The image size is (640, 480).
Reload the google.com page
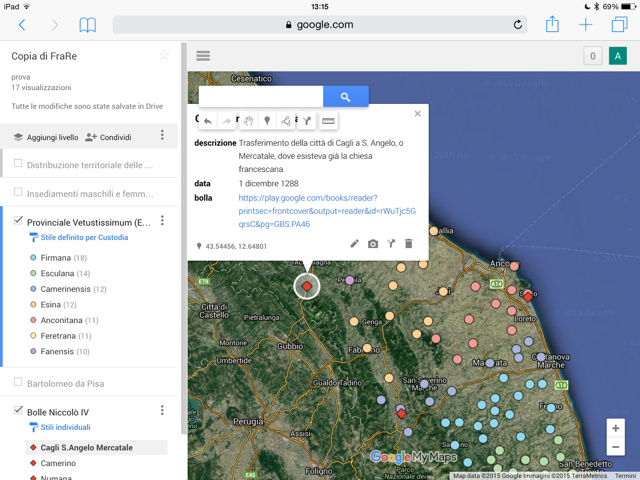[518, 24]
